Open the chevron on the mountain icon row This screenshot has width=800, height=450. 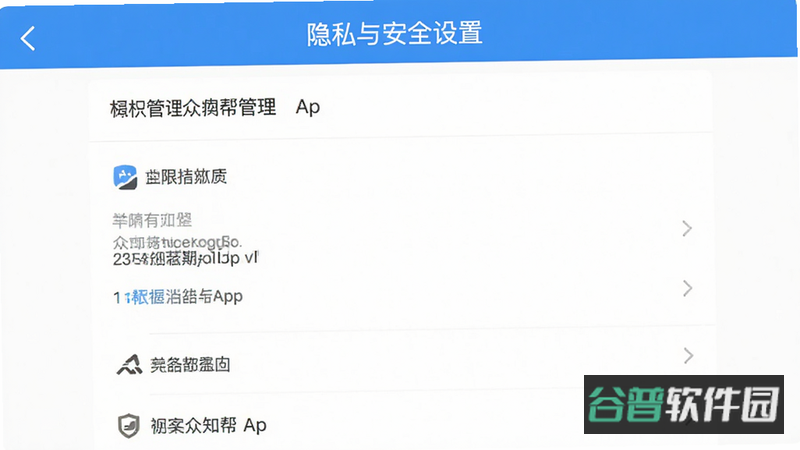(x=688, y=355)
